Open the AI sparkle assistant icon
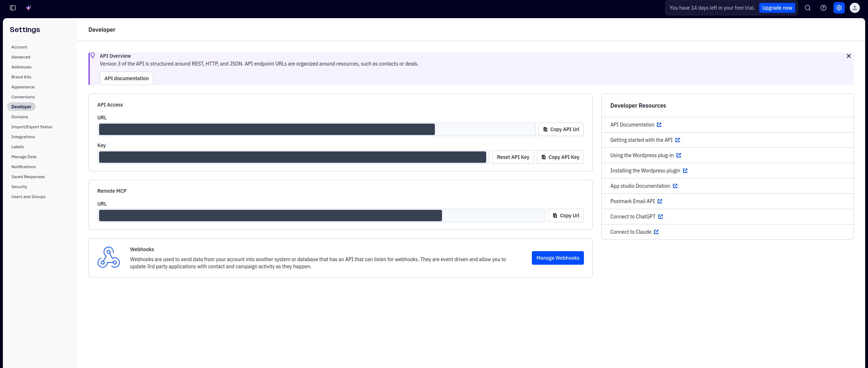This screenshot has height=368, width=868. point(29,8)
